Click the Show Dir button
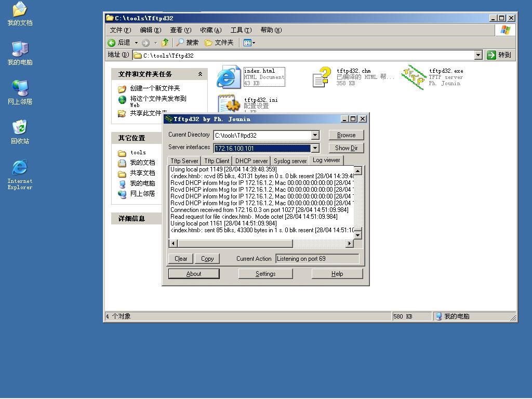The height and width of the screenshot is (399, 532). (346, 148)
